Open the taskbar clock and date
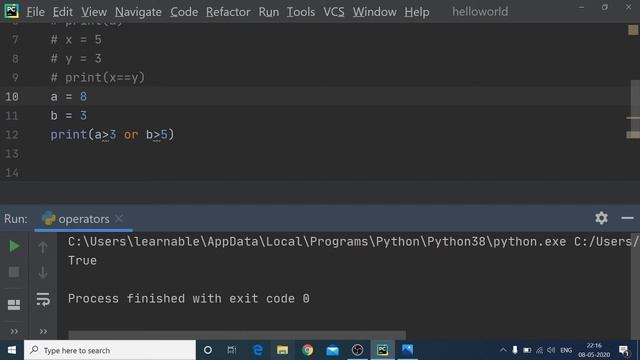This screenshot has height=360, width=640. click(594, 350)
